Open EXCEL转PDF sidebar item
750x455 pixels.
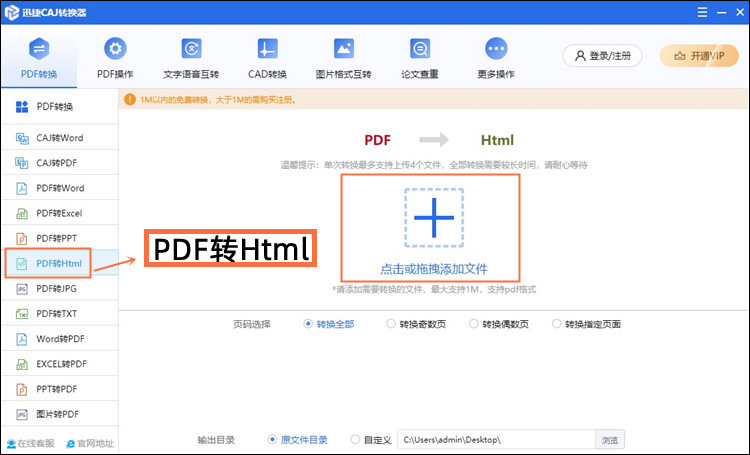(60, 364)
